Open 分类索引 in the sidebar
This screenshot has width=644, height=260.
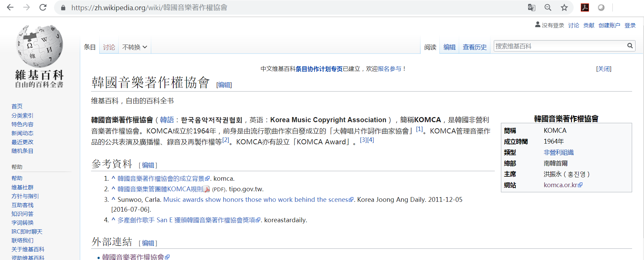tap(22, 115)
